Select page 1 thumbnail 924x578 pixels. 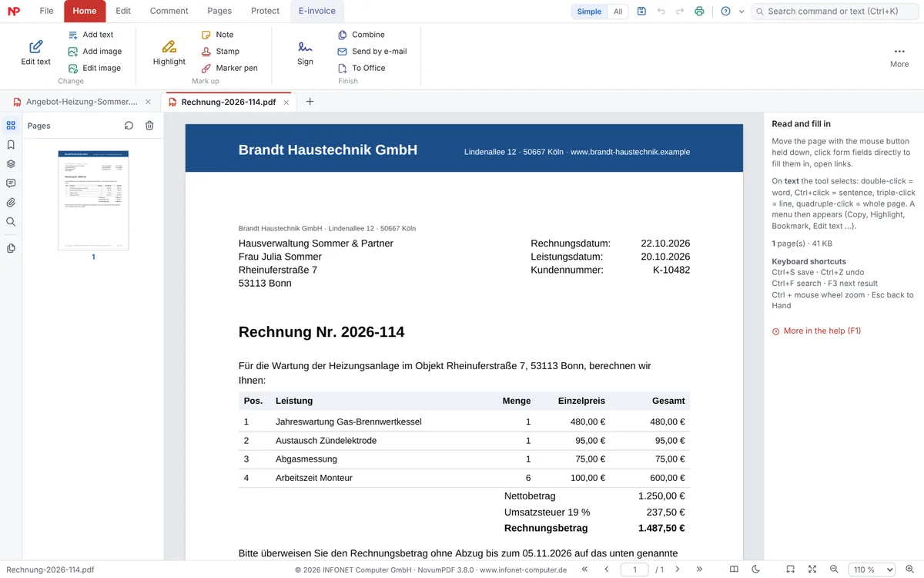pyautogui.click(x=93, y=200)
